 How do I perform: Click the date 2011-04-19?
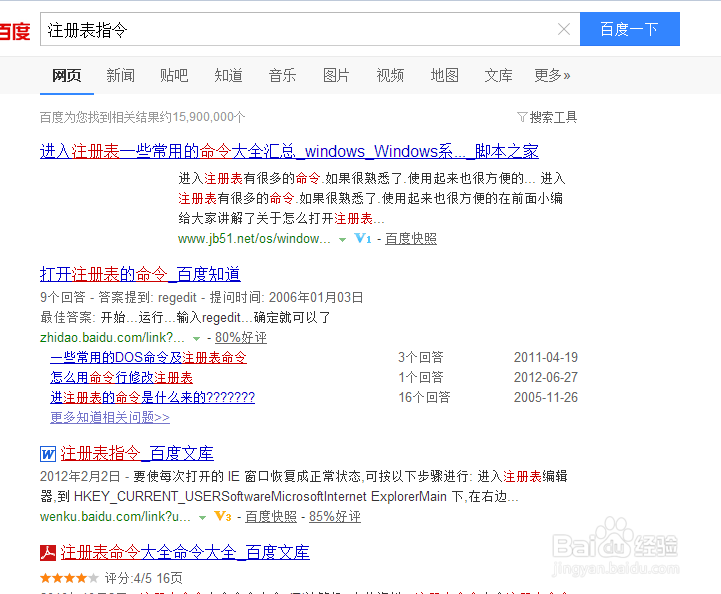coord(546,357)
